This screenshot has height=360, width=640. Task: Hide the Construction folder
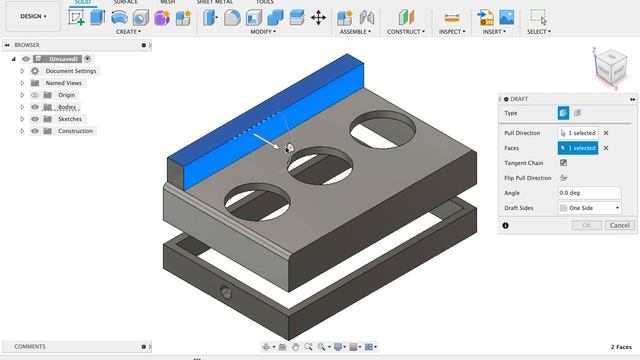[x=35, y=131]
